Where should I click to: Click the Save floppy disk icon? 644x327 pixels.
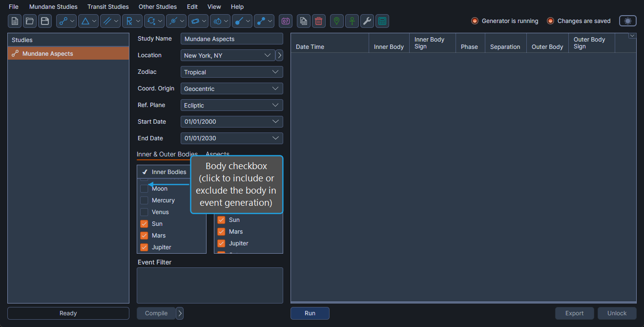(45, 21)
